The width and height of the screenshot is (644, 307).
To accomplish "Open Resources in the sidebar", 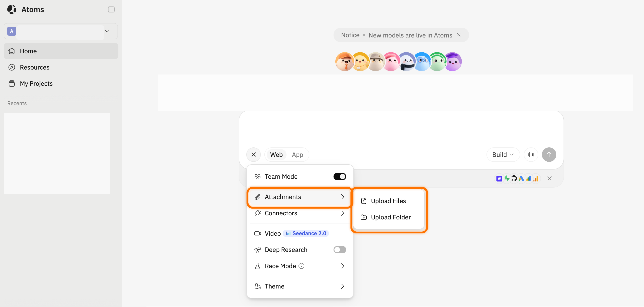I will click(61, 67).
